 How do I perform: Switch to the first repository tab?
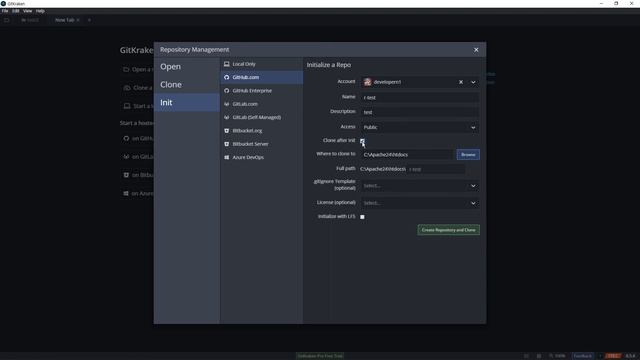(x=30, y=20)
